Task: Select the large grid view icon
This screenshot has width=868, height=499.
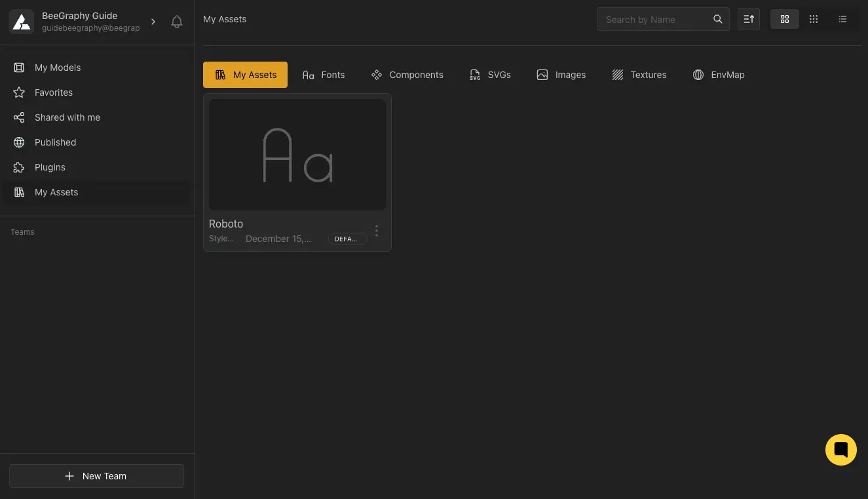Action: 785,19
